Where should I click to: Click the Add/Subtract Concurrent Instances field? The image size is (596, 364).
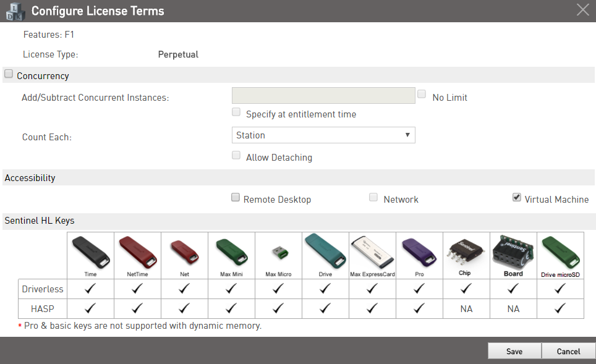[323, 95]
